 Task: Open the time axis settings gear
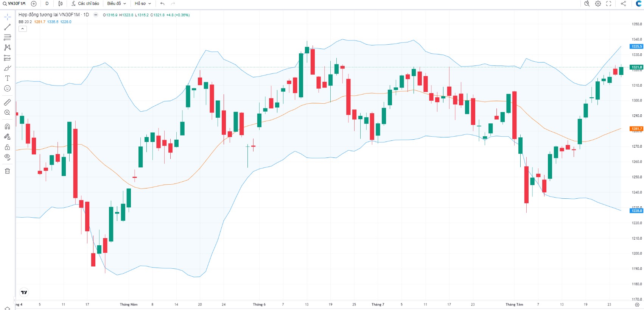pyautogui.click(x=637, y=305)
